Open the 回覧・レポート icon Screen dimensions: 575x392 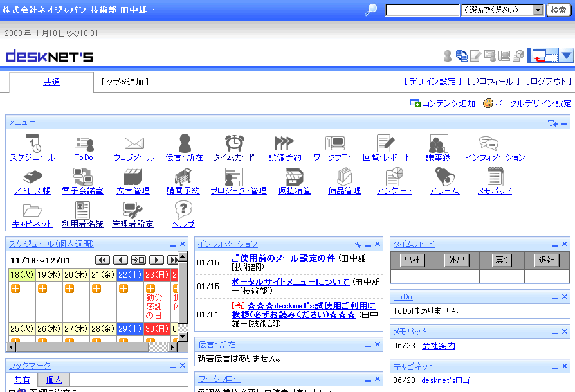(386, 143)
